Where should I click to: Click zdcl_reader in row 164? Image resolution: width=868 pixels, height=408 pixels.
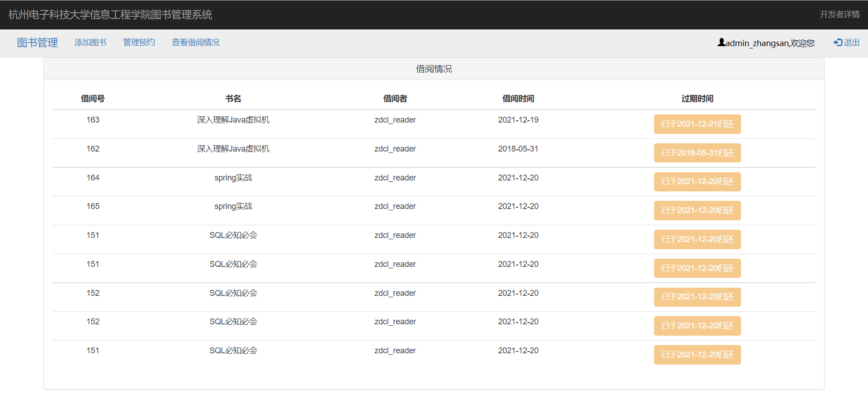pos(395,178)
